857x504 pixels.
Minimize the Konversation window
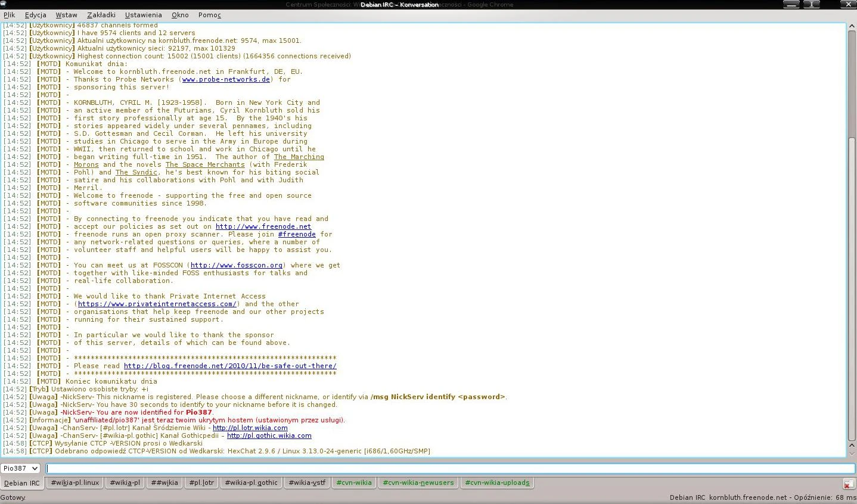click(791, 4)
